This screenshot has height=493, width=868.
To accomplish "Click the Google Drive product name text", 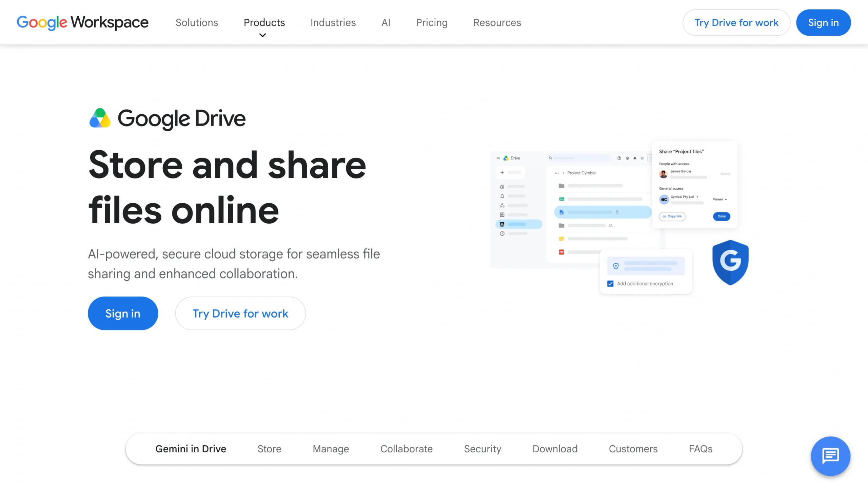I will coord(181,119).
